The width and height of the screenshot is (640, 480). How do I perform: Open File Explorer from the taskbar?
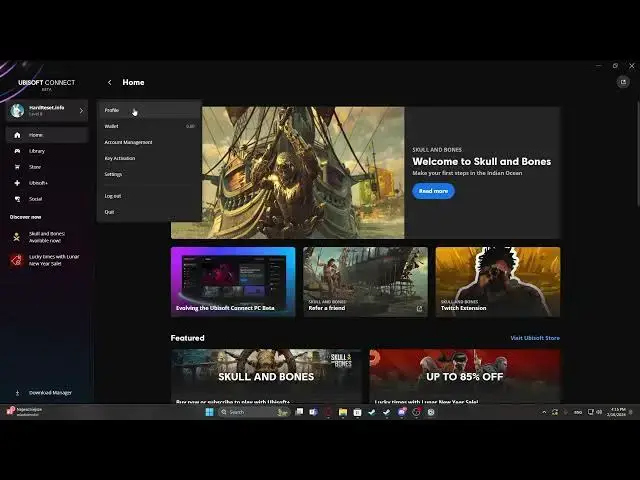(x=343, y=412)
